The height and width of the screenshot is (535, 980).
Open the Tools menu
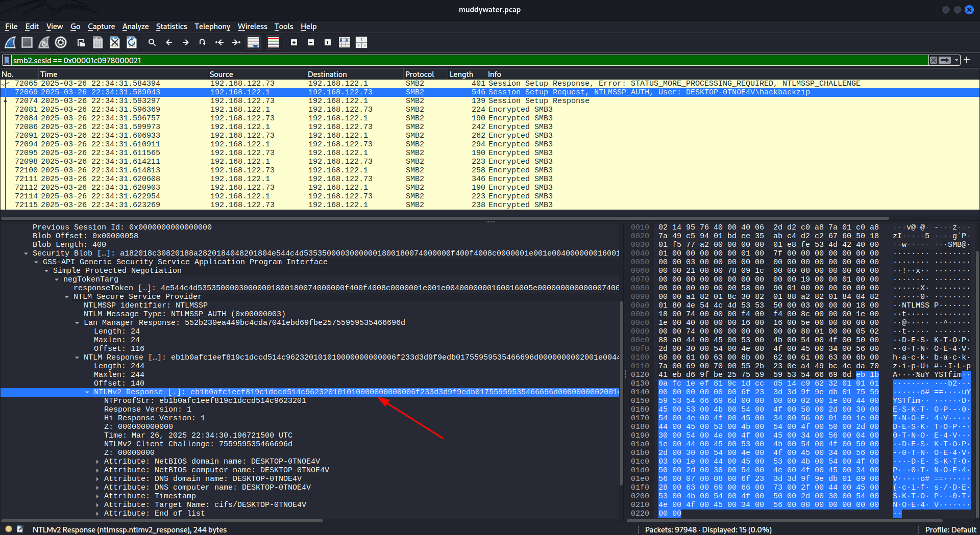284,27
